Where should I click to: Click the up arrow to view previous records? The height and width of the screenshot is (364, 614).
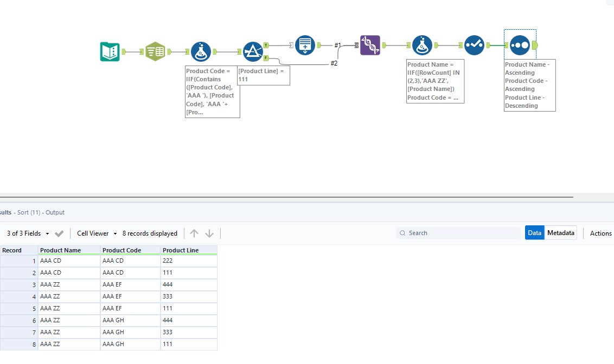tap(194, 233)
